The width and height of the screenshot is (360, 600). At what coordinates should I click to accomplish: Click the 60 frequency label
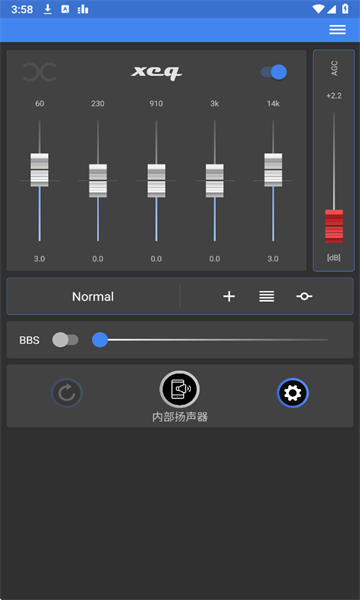(x=39, y=104)
